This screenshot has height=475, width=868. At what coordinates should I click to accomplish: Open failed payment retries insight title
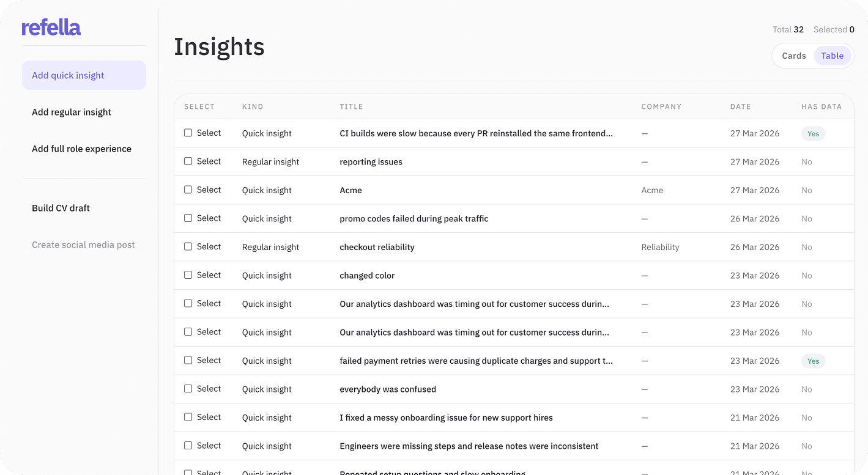click(x=476, y=361)
